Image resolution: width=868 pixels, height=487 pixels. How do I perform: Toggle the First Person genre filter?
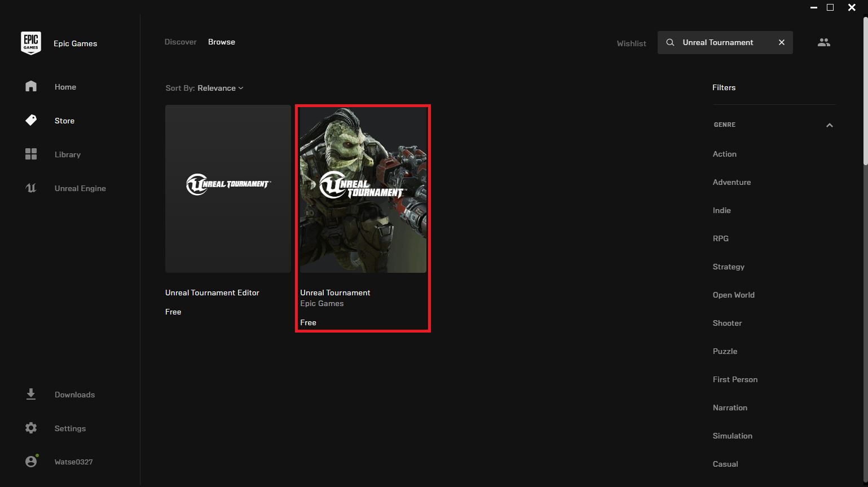coord(735,379)
